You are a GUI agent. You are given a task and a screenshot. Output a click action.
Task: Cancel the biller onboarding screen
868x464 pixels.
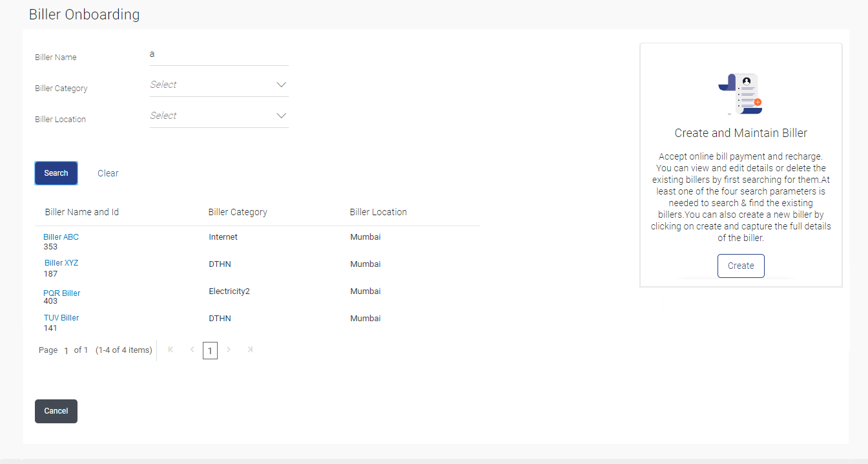(56, 411)
